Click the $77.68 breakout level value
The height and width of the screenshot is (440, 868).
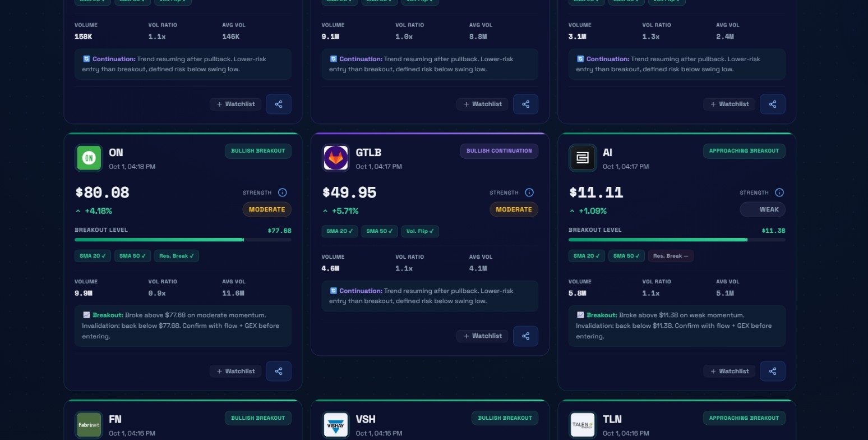[279, 231]
